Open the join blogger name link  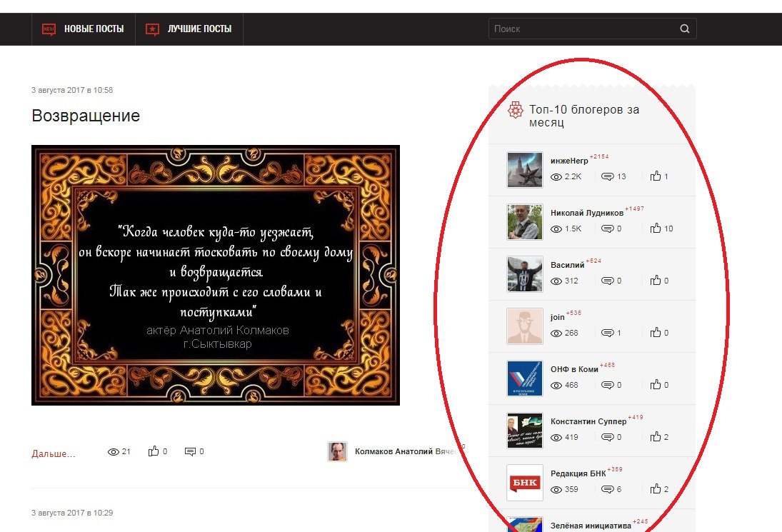point(557,317)
